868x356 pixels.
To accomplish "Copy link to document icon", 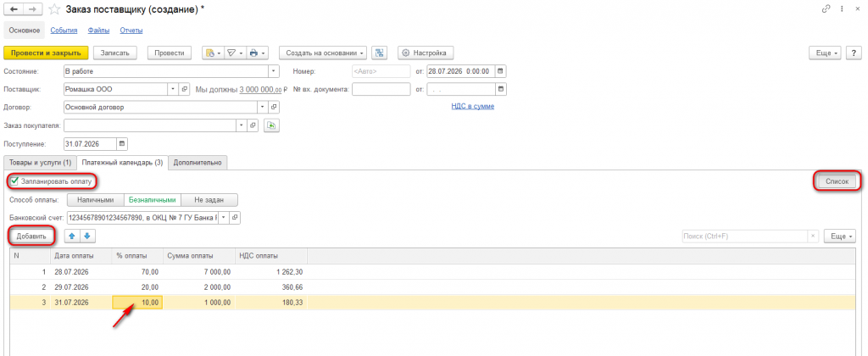I will point(826,9).
